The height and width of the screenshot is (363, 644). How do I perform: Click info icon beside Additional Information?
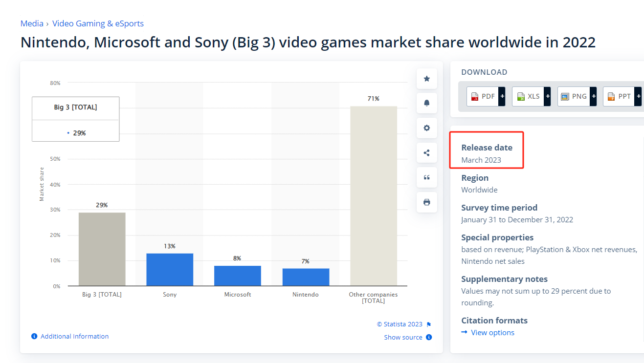[34, 336]
